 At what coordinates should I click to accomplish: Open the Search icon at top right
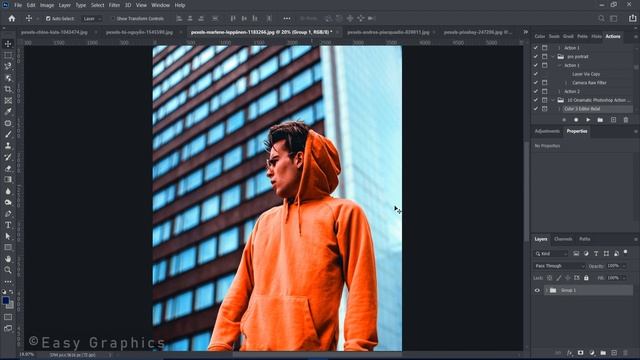point(601,18)
